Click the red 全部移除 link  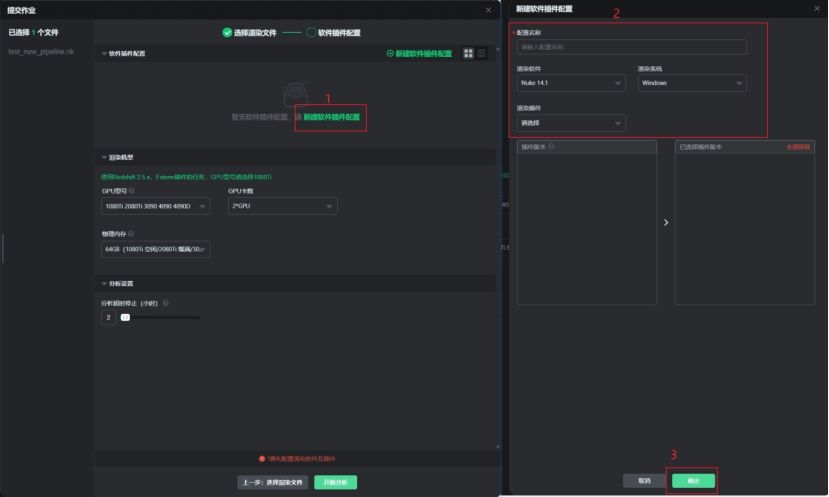[798, 147]
